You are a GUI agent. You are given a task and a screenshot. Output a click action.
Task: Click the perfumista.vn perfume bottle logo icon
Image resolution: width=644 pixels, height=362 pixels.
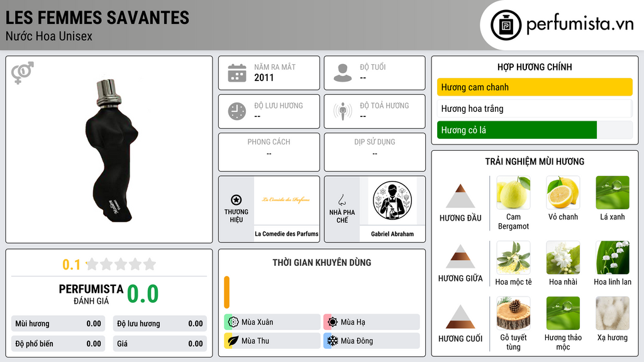[506, 25]
